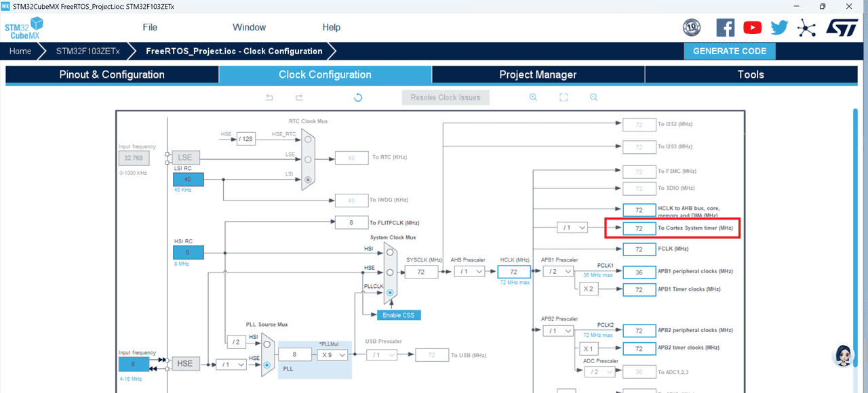Click the redo arrow icon
The image size is (868, 393).
pyautogui.click(x=299, y=97)
